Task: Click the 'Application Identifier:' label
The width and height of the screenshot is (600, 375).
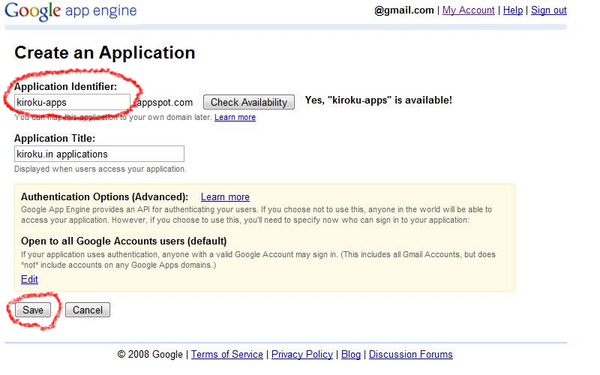Action: 66,86
